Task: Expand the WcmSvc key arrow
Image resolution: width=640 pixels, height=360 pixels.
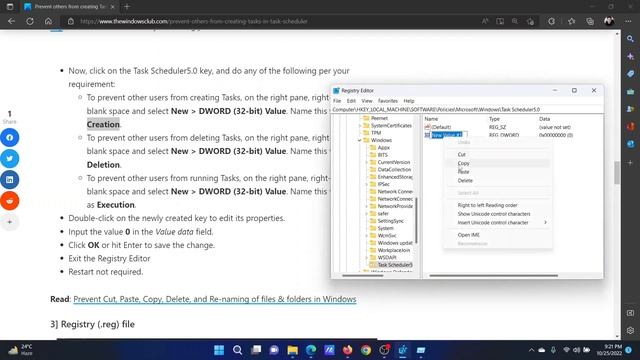Action: point(366,236)
